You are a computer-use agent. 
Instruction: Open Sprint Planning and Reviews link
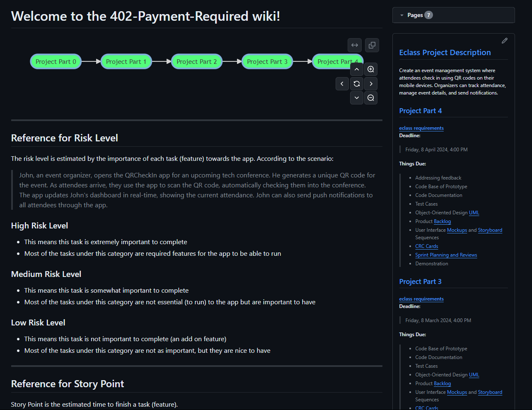pyautogui.click(x=446, y=255)
